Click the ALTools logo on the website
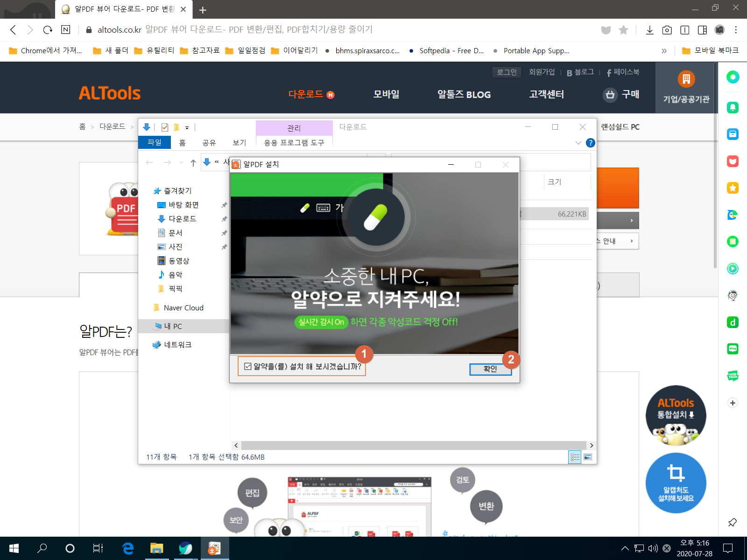 110,93
